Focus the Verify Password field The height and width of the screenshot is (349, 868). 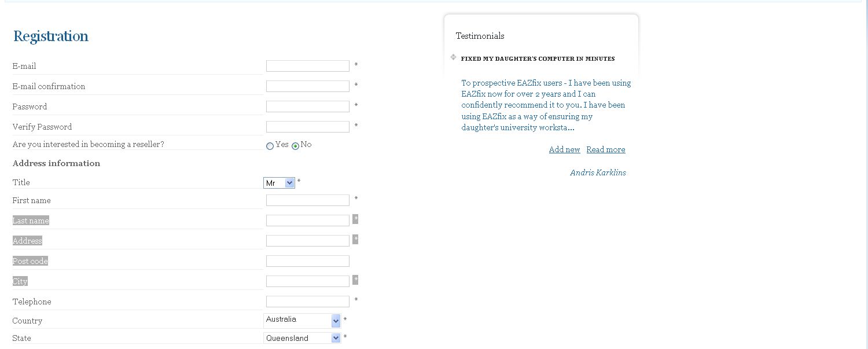pyautogui.click(x=307, y=127)
